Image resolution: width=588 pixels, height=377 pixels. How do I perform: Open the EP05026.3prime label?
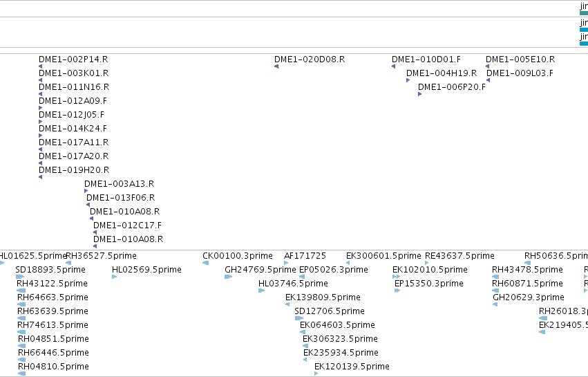[x=333, y=270]
